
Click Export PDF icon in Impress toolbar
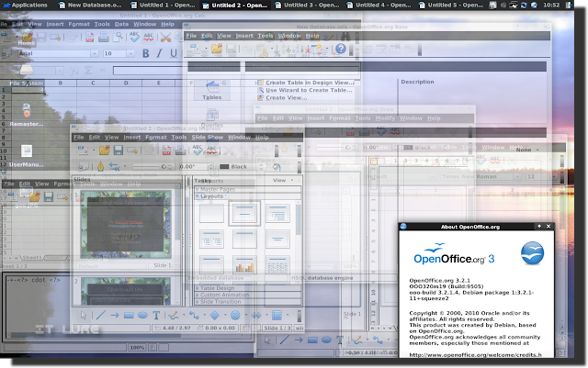click(x=166, y=151)
